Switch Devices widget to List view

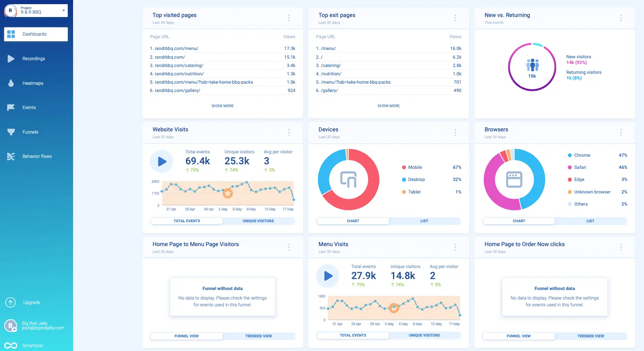[424, 221]
